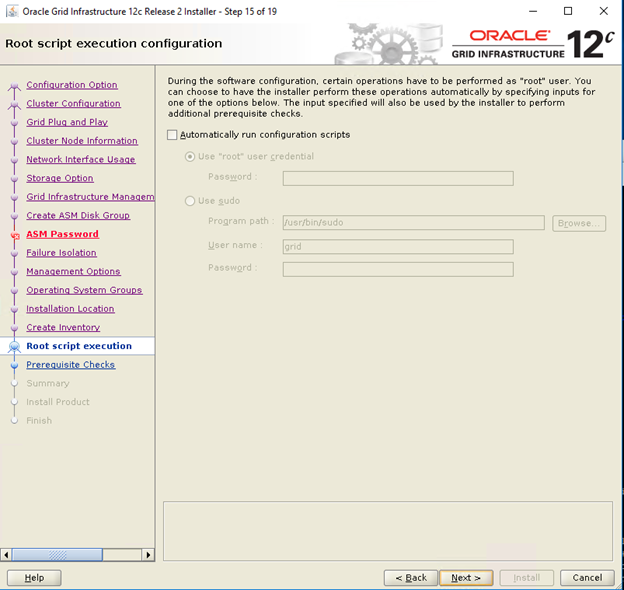
Task: Select Use "root" user credential radio
Action: click(x=190, y=156)
